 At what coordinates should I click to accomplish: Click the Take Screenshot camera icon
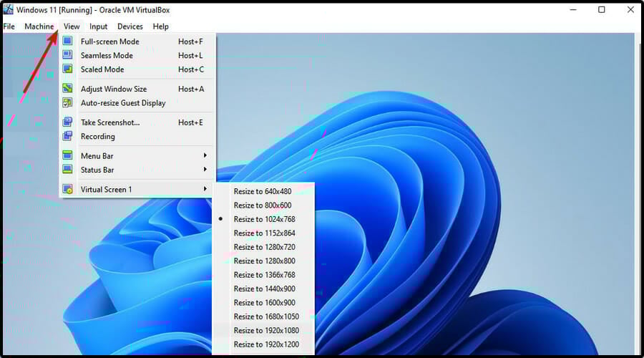click(67, 122)
